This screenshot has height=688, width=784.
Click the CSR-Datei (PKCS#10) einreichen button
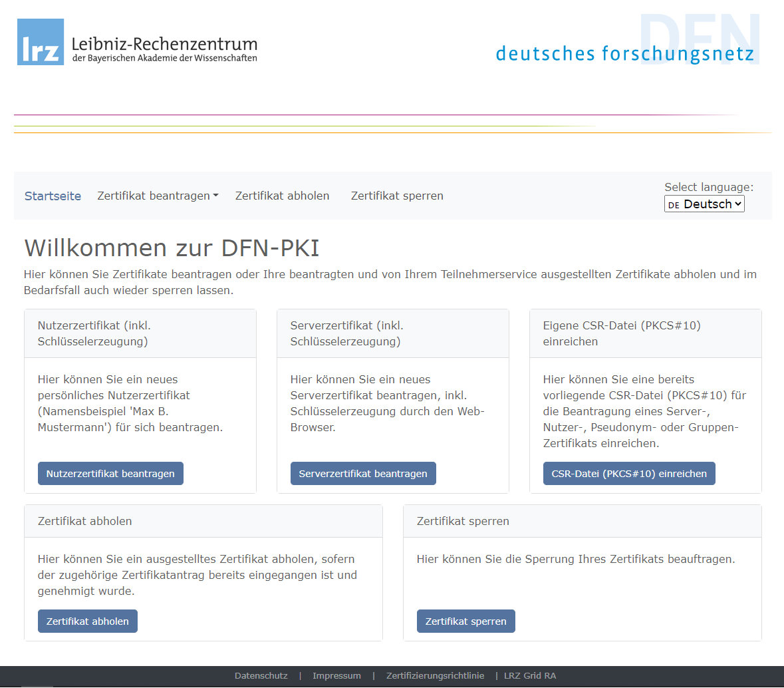click(629, 474)
